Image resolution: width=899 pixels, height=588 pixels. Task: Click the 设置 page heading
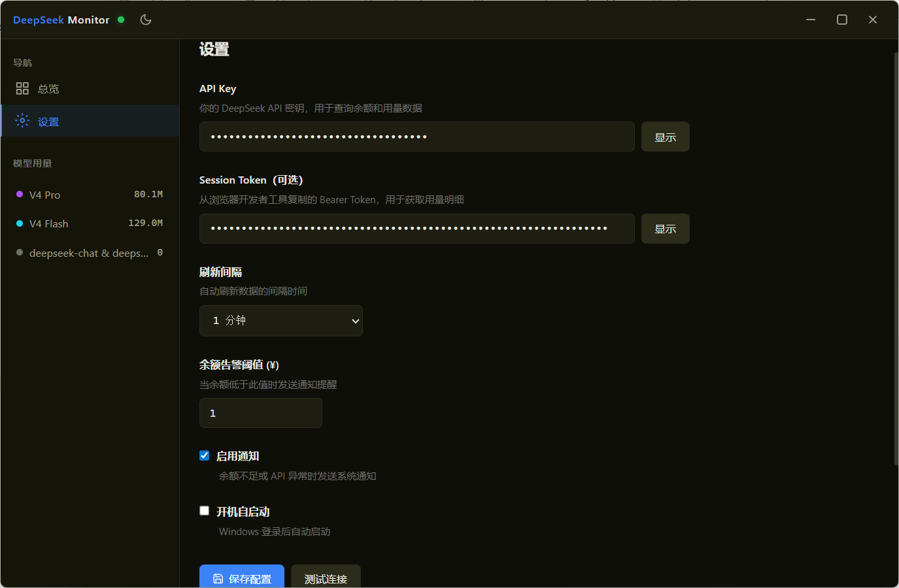click(x=214, y=50)
